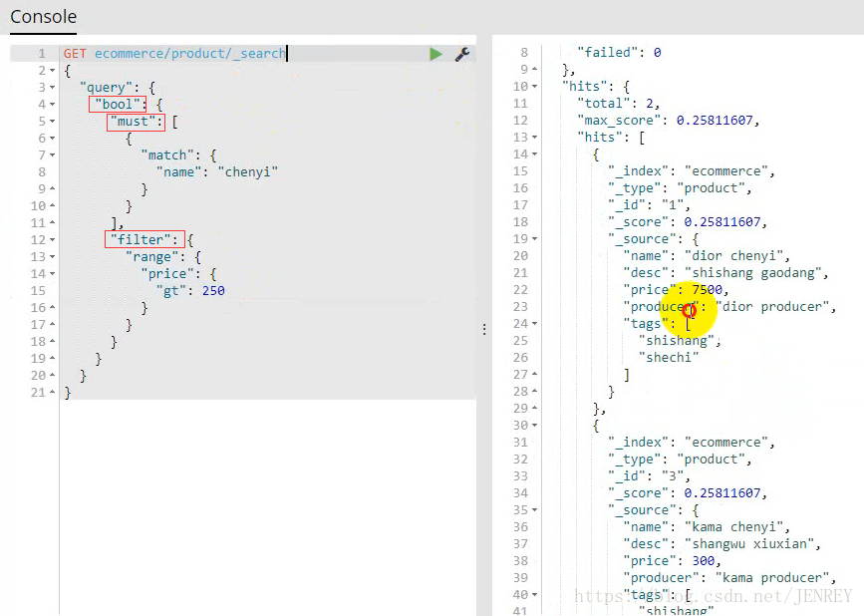
Task: Click the "max_score": 0.25811607 line
Action: [668, 121]
